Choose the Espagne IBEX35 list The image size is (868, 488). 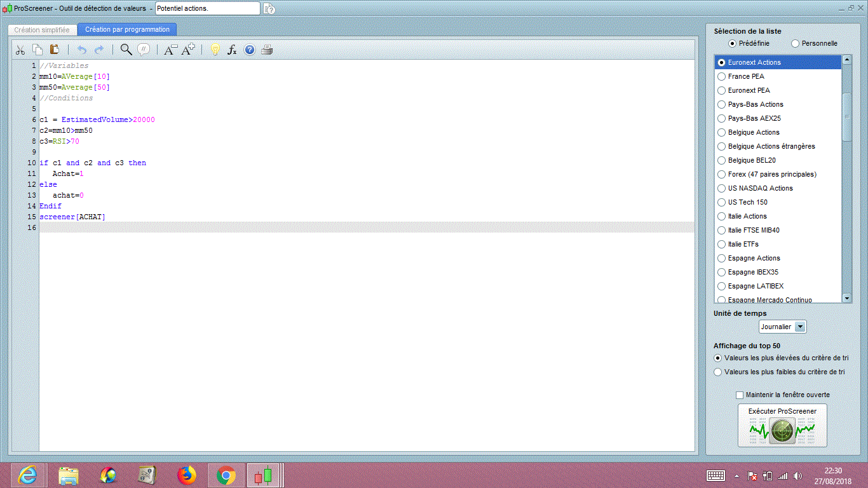tap(778, 272)
